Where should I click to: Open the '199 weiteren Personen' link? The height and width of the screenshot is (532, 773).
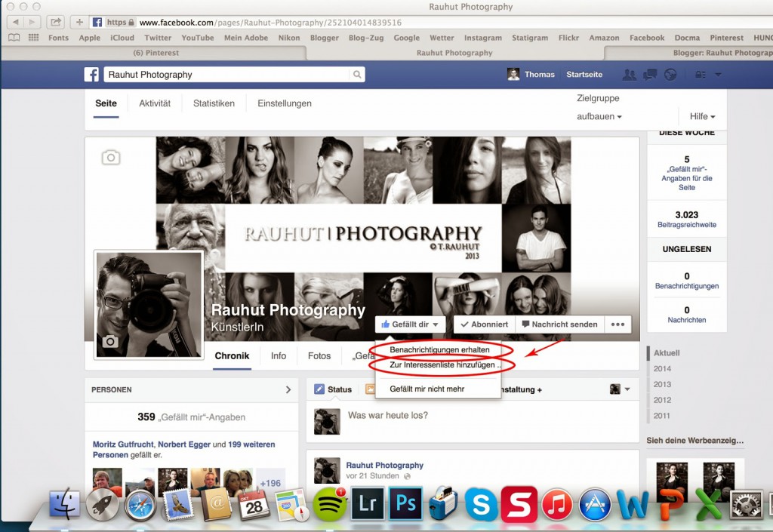(184, 450)
